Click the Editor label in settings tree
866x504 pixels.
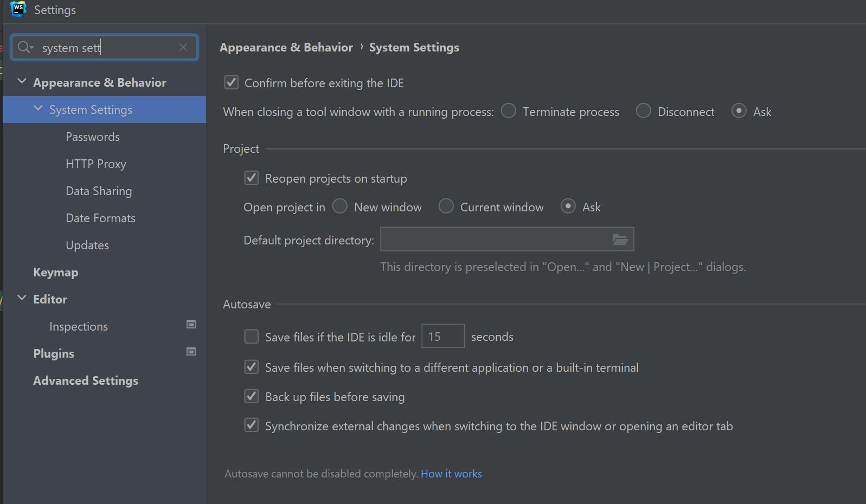(50, 299)
